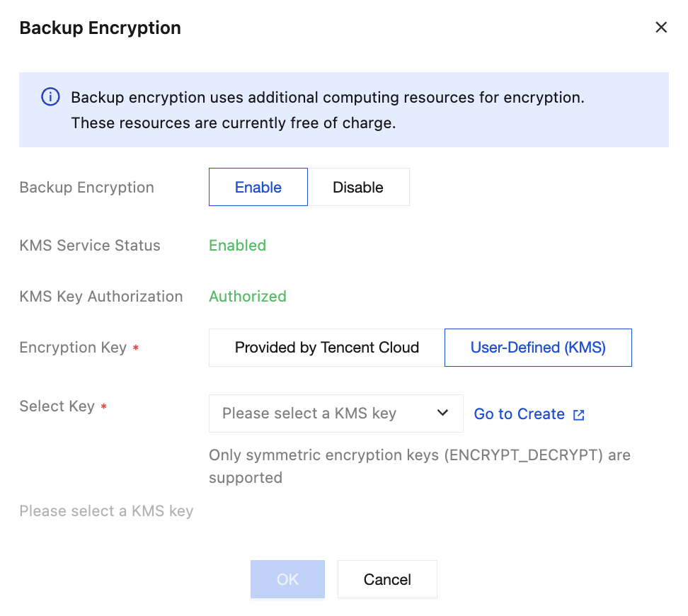Image resolution: width=688 pixels, height=616 pixels.
Task: Expand the KMS key dropdown arrow
Action: (x=442, y=413)
